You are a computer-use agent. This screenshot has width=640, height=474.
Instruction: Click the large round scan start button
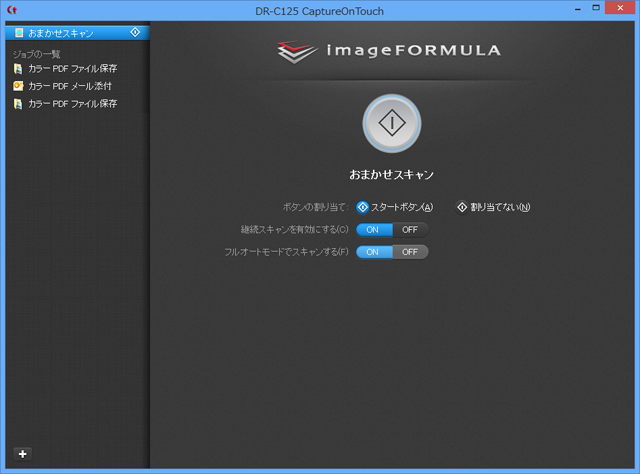[x=392, y=123]
